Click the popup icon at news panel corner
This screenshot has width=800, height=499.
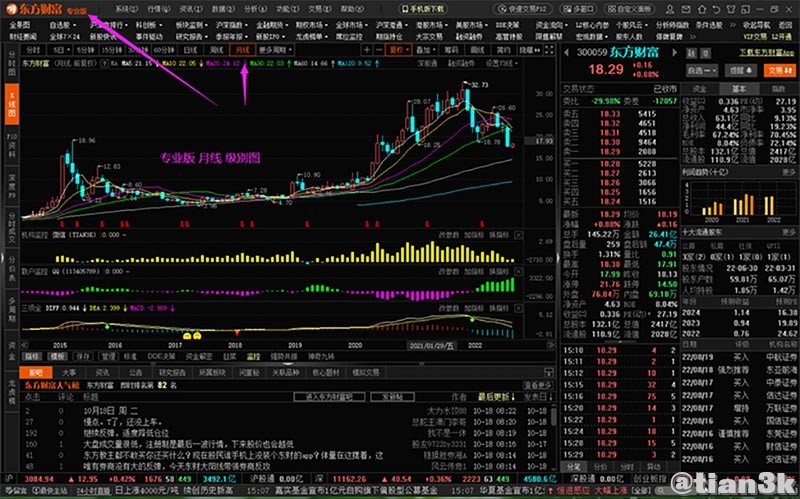click(x=549, y=372)
